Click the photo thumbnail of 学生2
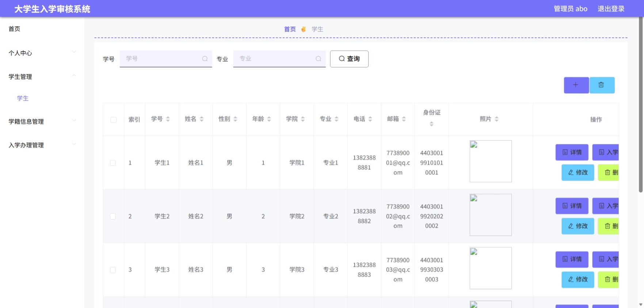 [491, 215]
